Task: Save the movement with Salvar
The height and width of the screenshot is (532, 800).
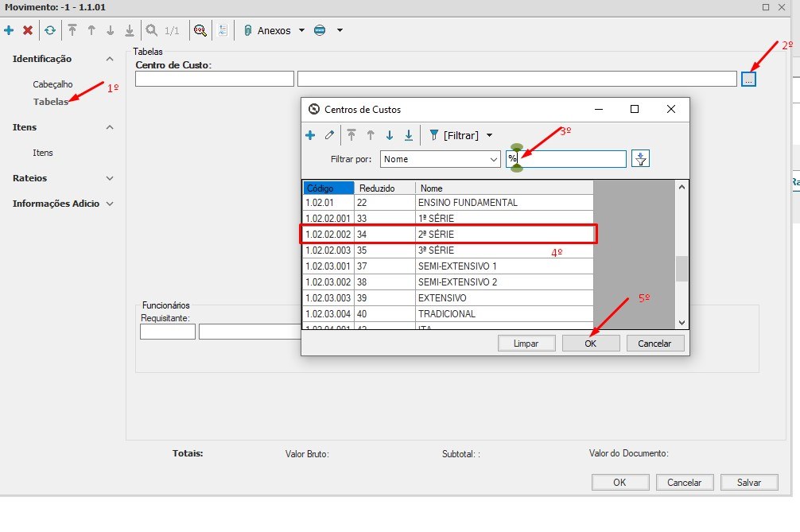Action: [x=748, y=482]
